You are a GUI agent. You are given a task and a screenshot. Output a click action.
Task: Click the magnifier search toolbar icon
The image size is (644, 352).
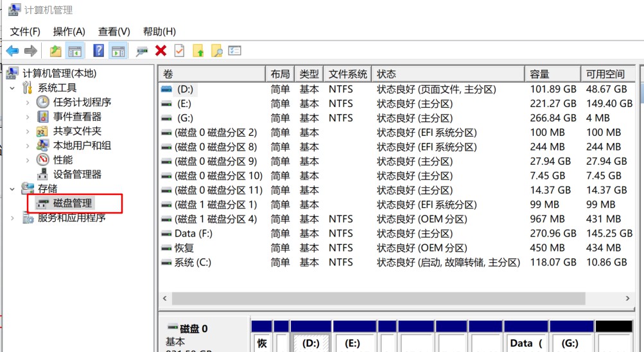coord(217,51)
